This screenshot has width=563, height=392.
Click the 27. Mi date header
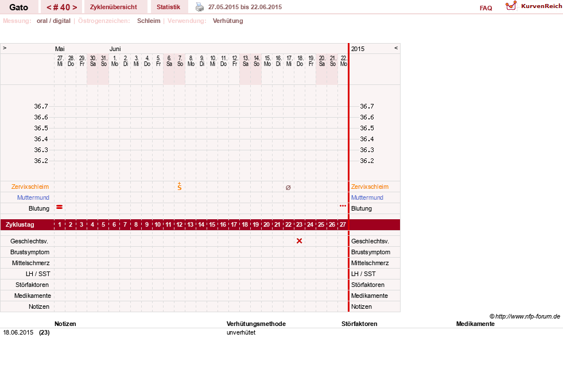click(60, 61)
